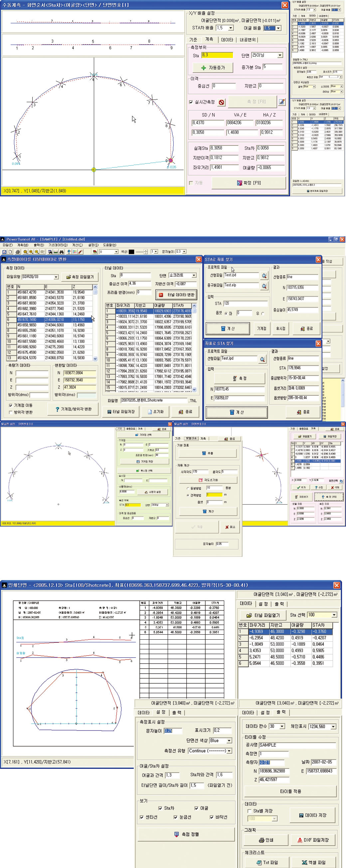Enable the 방위각 변환 checkbox
346x868 pixels.
coord(10,412)
